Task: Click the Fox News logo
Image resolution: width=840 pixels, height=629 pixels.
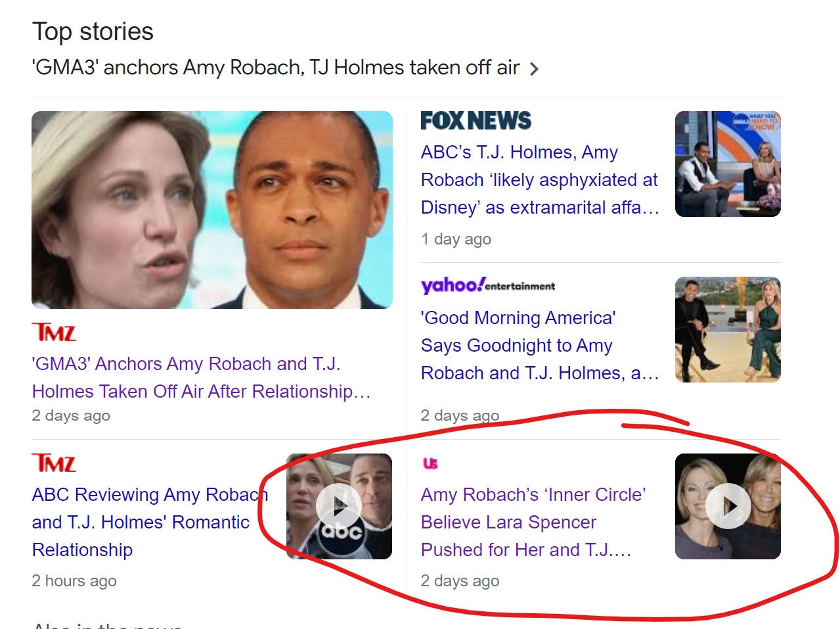Action: (x=476, y=121)
